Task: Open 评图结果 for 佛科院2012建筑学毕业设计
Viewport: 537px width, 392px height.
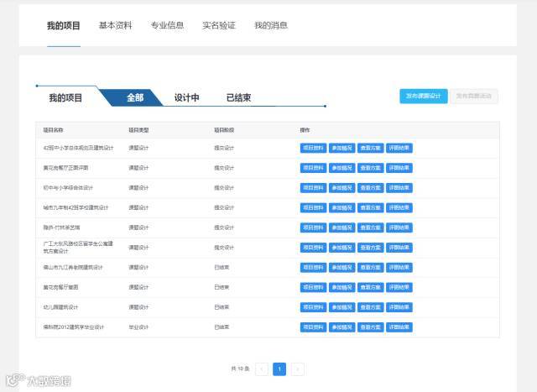Action: 399,327
